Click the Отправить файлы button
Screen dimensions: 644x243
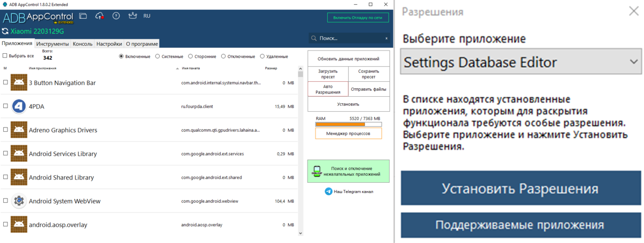coord(369,89)
